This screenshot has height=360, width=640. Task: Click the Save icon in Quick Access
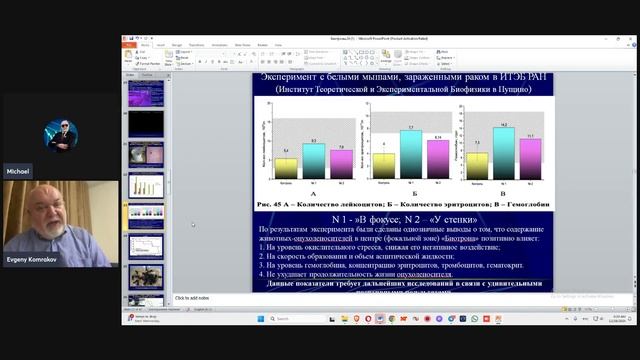coord(131,38)
